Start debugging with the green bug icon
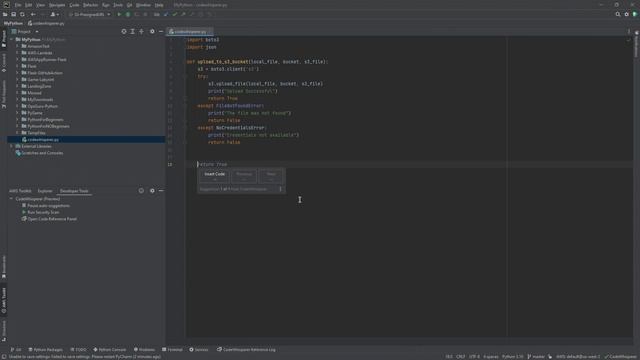640x360 pixels. click(128, 14)
